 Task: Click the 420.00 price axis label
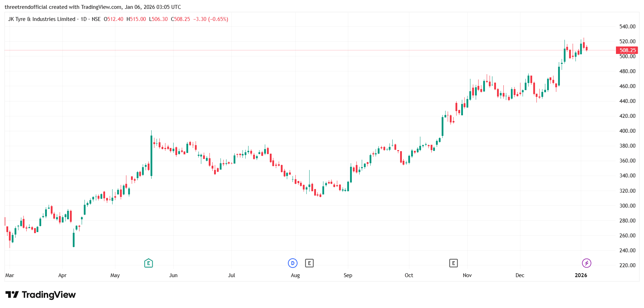627,116
